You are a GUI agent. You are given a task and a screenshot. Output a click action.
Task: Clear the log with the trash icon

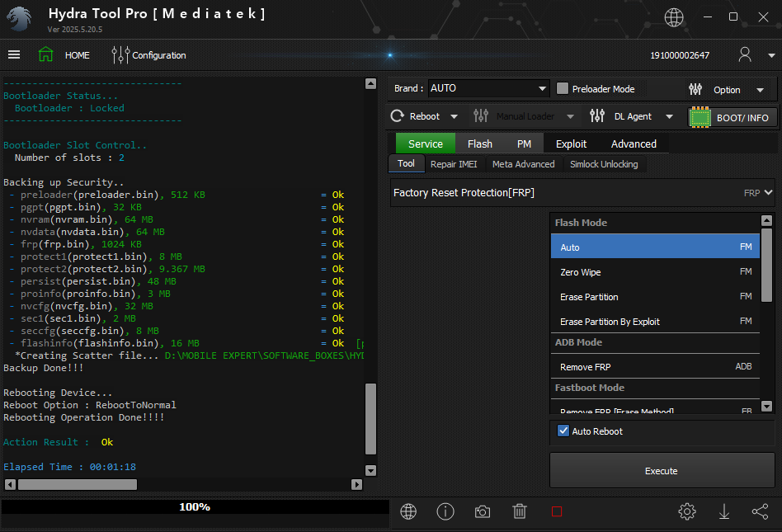pyautogui.click(x=520, y=511)
